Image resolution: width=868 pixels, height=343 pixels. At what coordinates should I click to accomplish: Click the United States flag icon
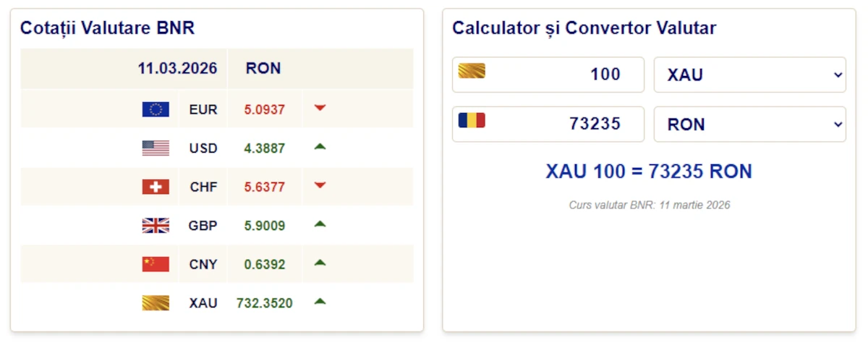[x=156, y=148]
